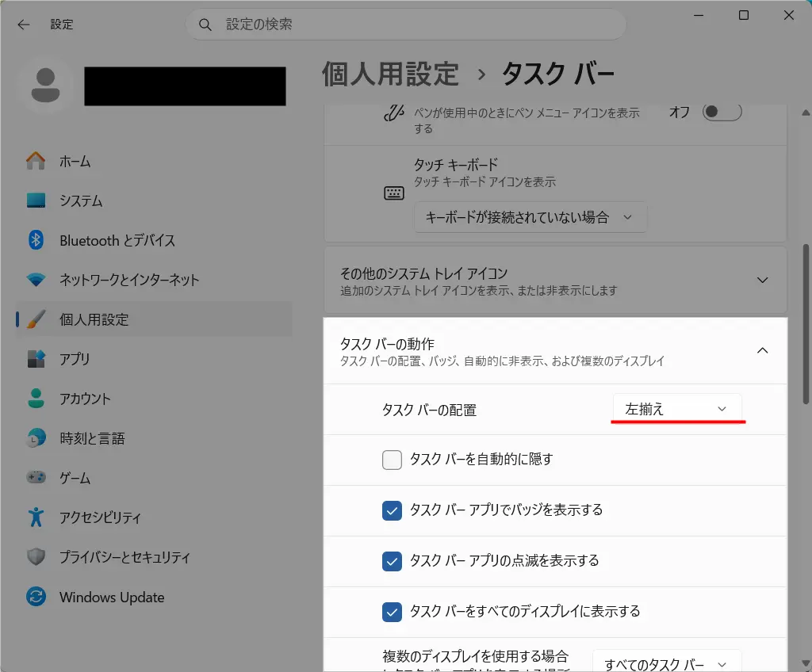The image size is (812, 672).
Task: Click the Bluetooth とデバイス icon
Action: tap(36, 240)
